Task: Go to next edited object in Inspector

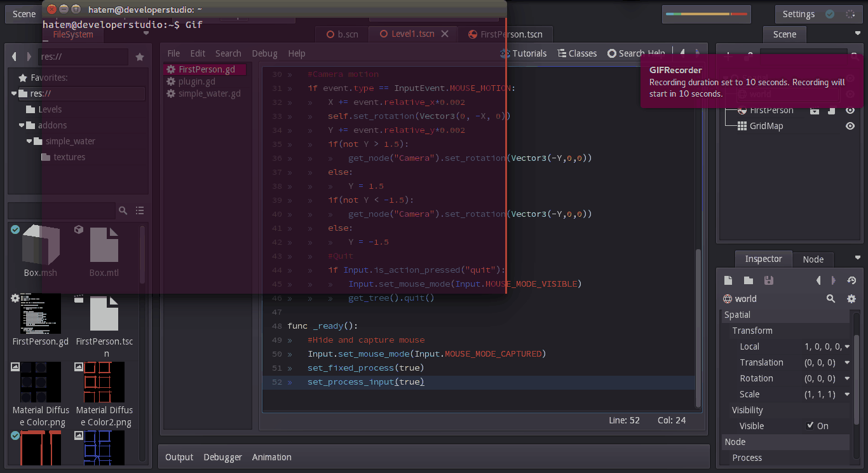Action: 834,280
